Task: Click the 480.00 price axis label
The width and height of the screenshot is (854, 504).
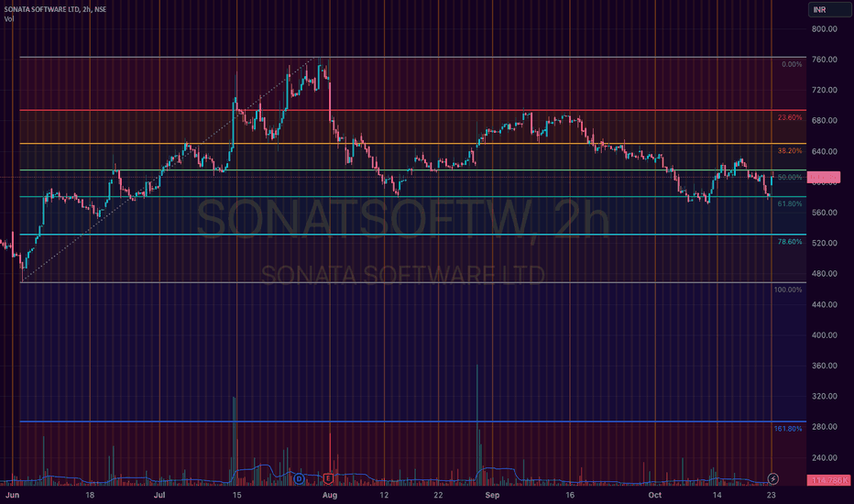Action: 824,273
